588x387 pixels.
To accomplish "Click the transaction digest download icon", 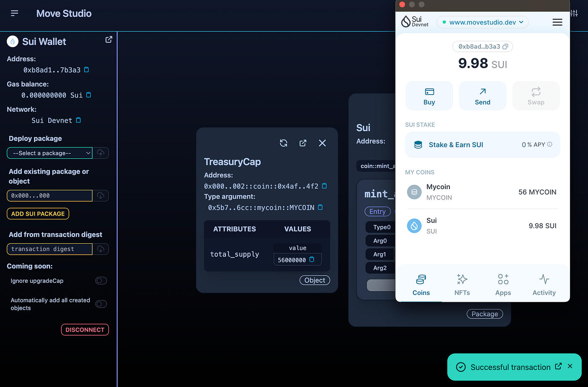I will 101,249.
